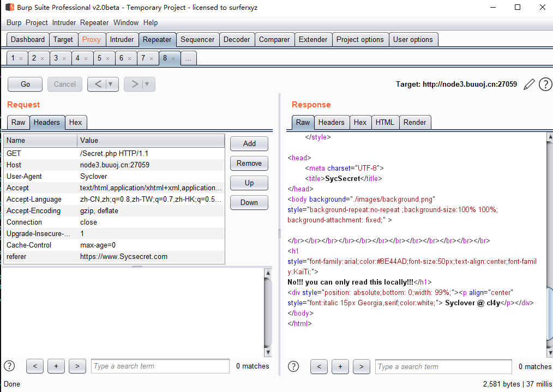This screenshot has width=553, height=392.
Task: Open help with the Target question mark icon
Action: coord(545,85)
